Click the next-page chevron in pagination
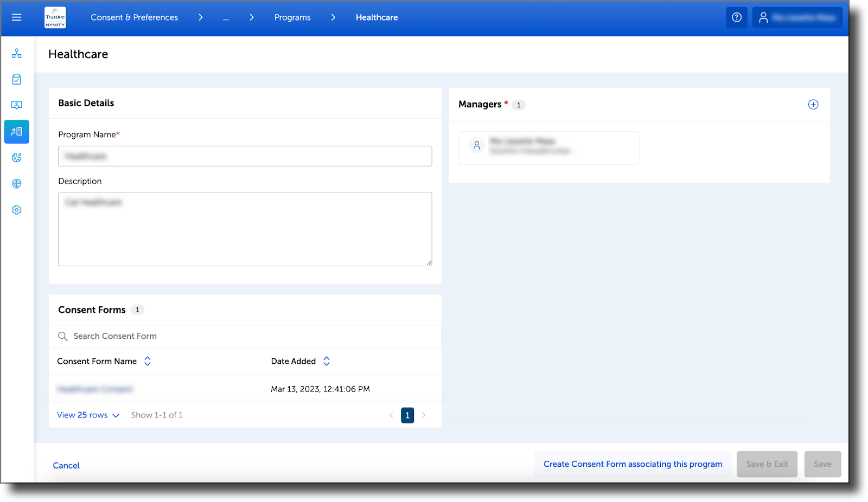Viewport: 868px width, 502px height. [x=424, y=415]
